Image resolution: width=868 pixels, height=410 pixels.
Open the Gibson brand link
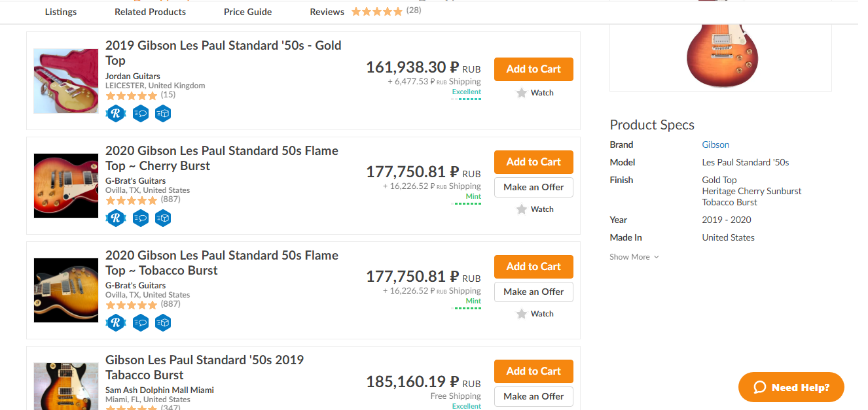(x=715, y=145)
